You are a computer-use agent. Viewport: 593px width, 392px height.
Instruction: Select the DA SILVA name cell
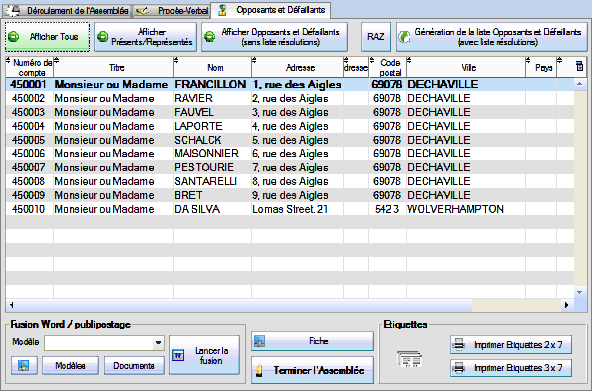pyautogui.click(x=213, y=209)
